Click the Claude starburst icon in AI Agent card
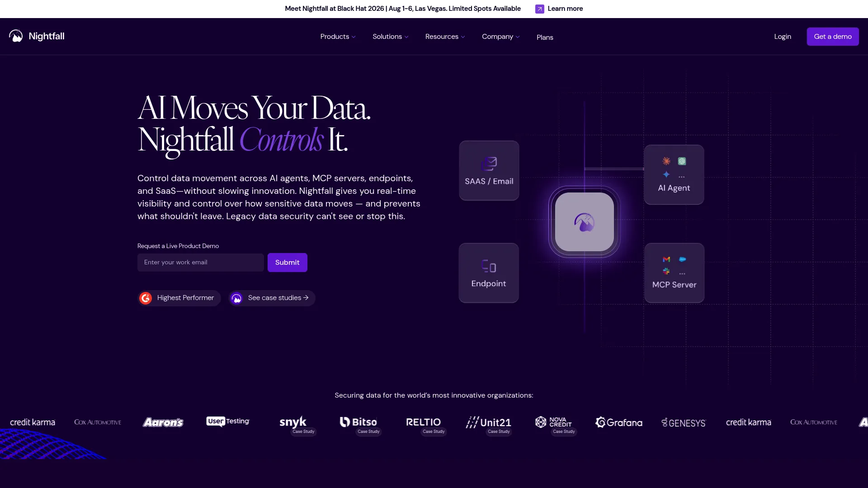 pyautogui.click(x=666, y=161)
